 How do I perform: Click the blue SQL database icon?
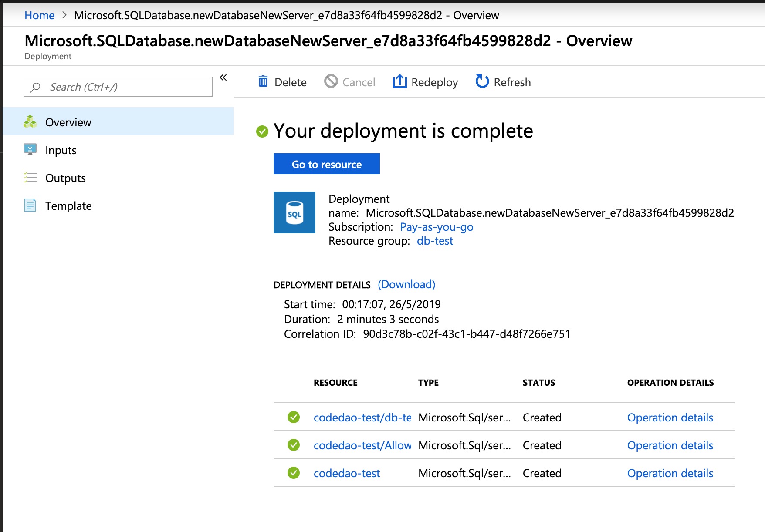(294, 212)
